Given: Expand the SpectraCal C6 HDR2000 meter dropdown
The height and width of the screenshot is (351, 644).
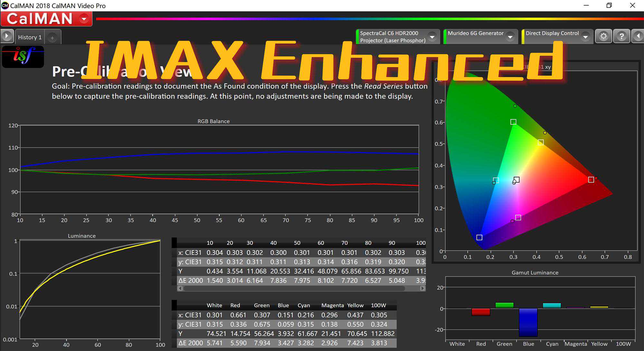Looking at the screenshot, I should point(432,37).
